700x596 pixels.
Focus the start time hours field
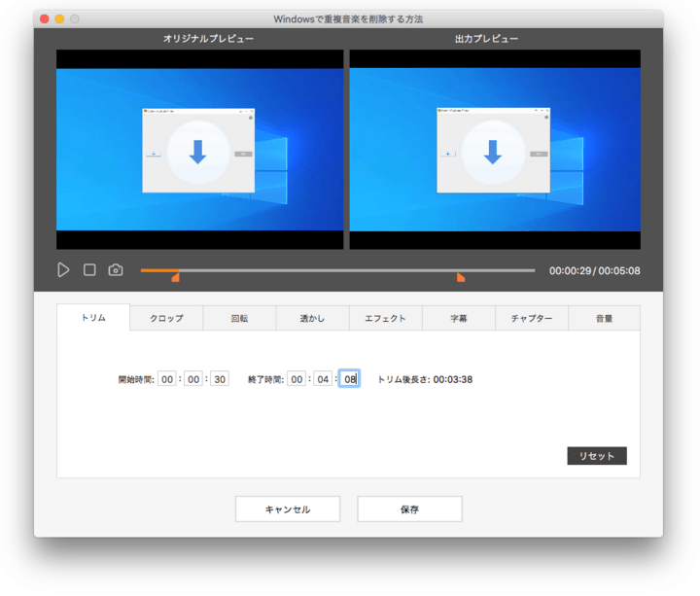point(167,379)
